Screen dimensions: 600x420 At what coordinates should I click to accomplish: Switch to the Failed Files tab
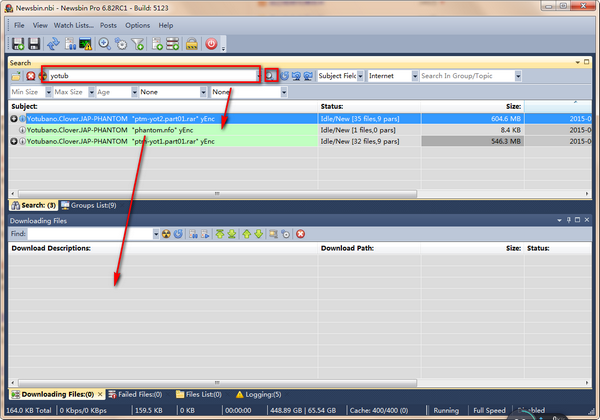(136, 394)
